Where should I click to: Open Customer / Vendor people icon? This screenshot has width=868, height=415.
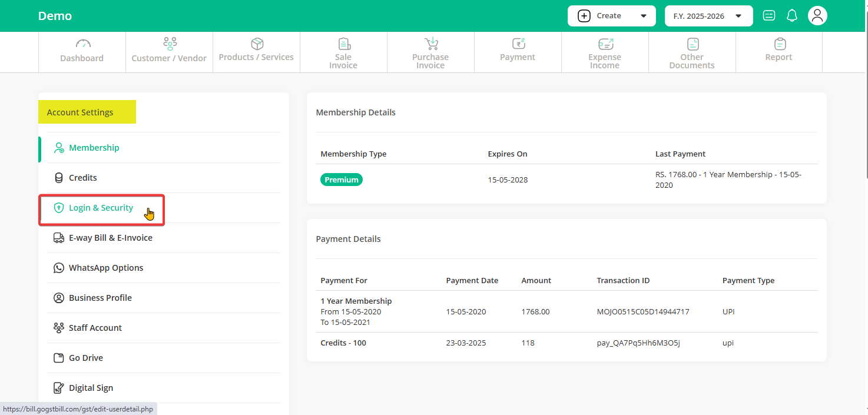pyautogui.click(x=170, y=44)
